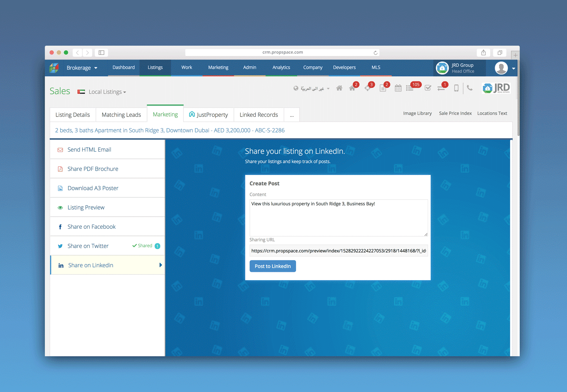567x392 pixels.
Task: Switch to the Matching Leads tab
Action: coord(121,115)
